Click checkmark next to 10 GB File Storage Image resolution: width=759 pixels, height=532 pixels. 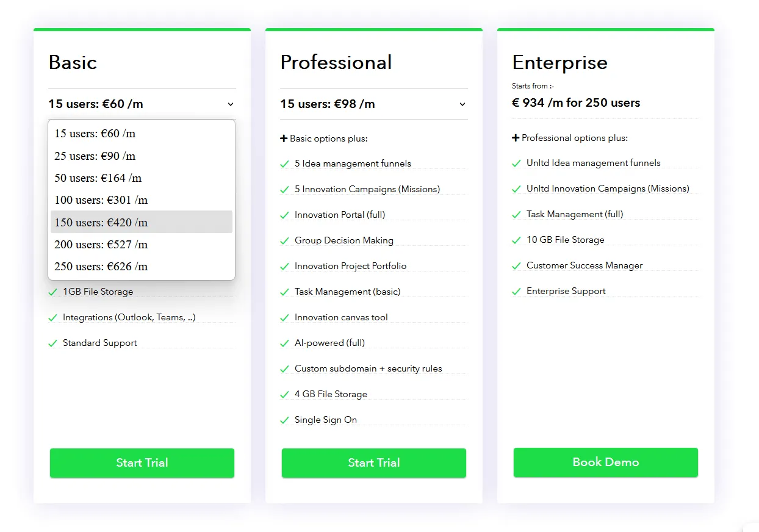pyautogui.click(x=516, y=240)
